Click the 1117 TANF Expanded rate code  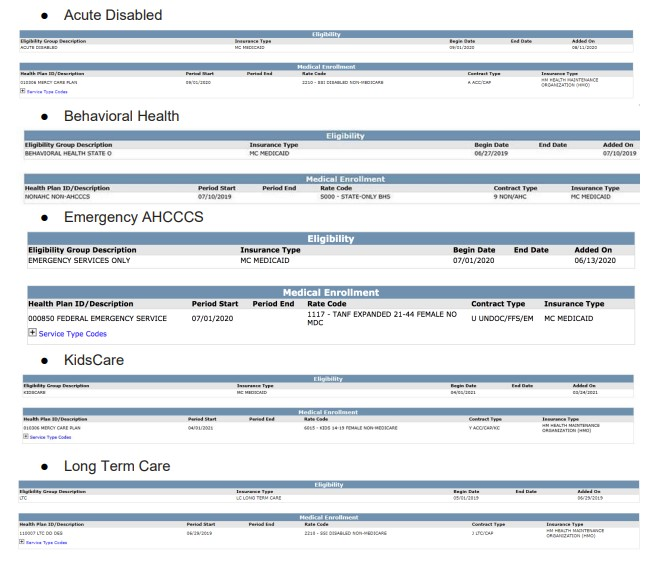[381, 318]
